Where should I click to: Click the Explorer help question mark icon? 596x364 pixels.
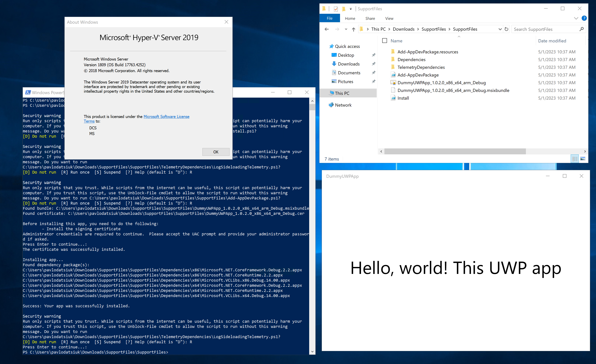coord(584,18)
